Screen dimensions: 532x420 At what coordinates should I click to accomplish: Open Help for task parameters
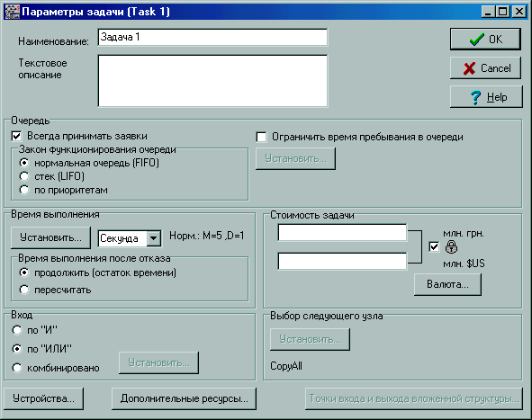tap(486, 97)
